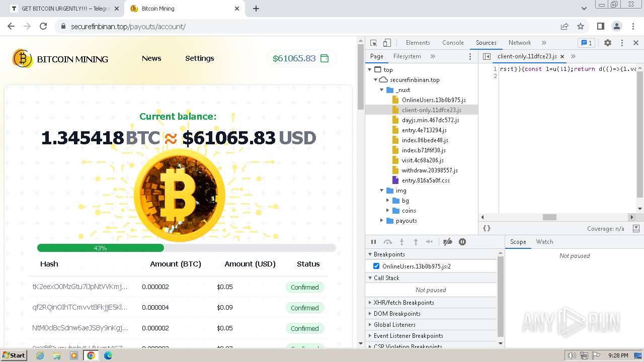
Task: Open Internet Explorer from taskbar
Action: tap(40, 355)
